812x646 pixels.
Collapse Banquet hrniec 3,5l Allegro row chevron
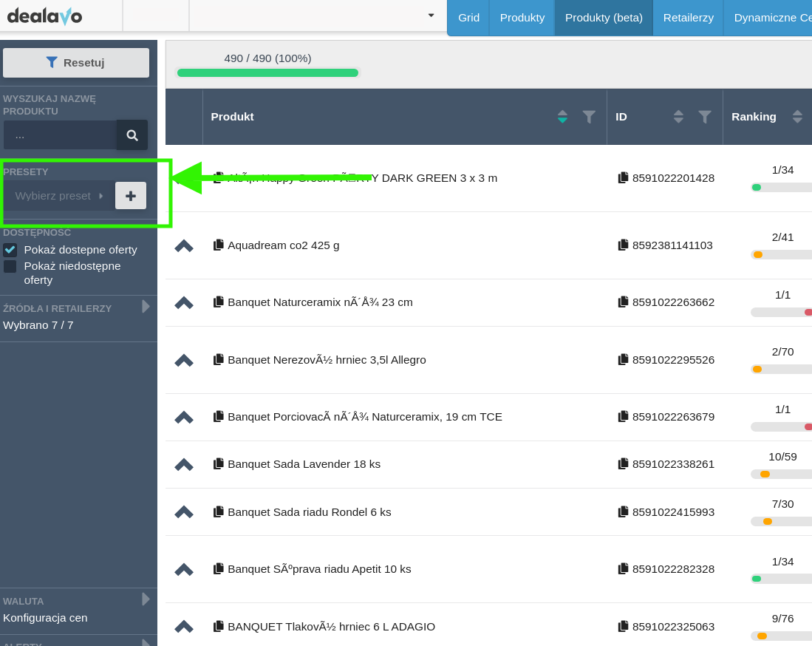[x=184, y=360]
